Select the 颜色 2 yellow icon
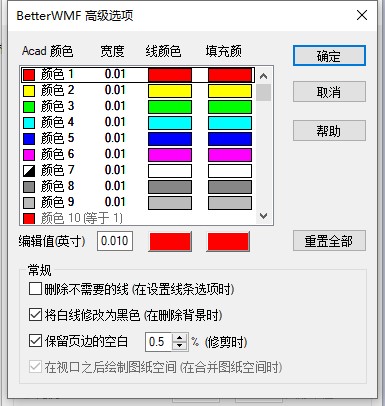The height and width of the screenshot is (406, 385). coord(29,91)
